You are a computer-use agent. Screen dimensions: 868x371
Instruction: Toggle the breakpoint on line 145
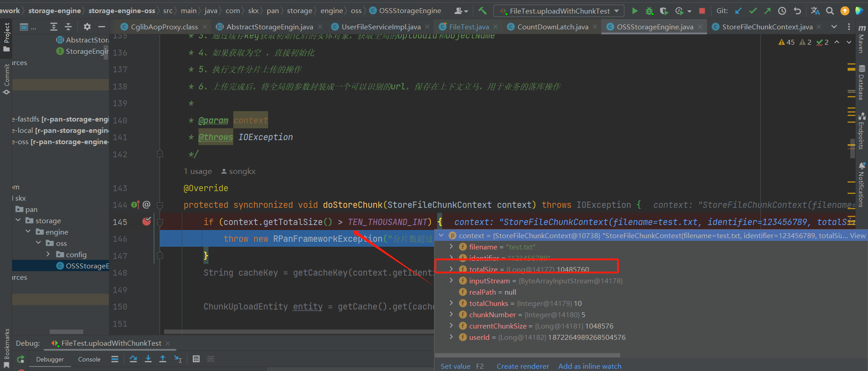146,221
